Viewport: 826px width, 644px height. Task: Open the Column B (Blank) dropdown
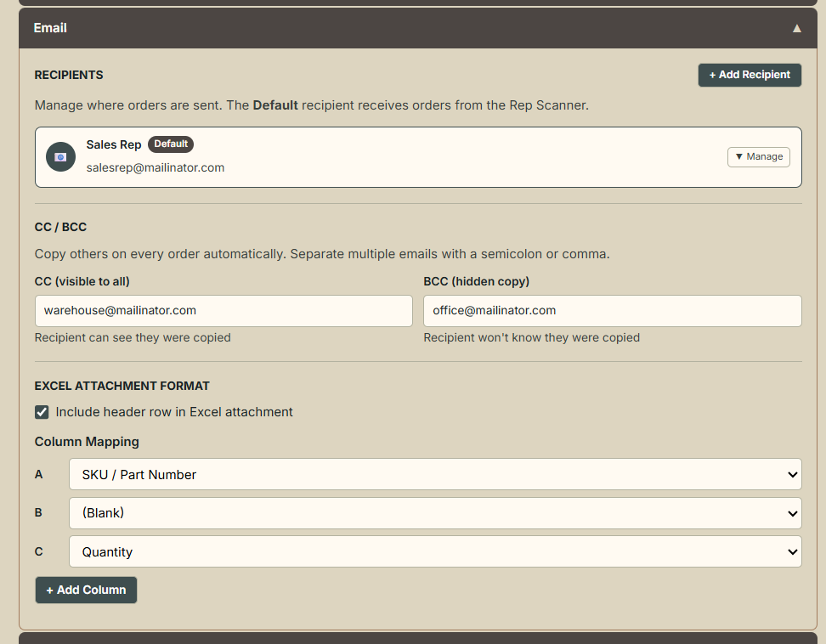[434, 513]
